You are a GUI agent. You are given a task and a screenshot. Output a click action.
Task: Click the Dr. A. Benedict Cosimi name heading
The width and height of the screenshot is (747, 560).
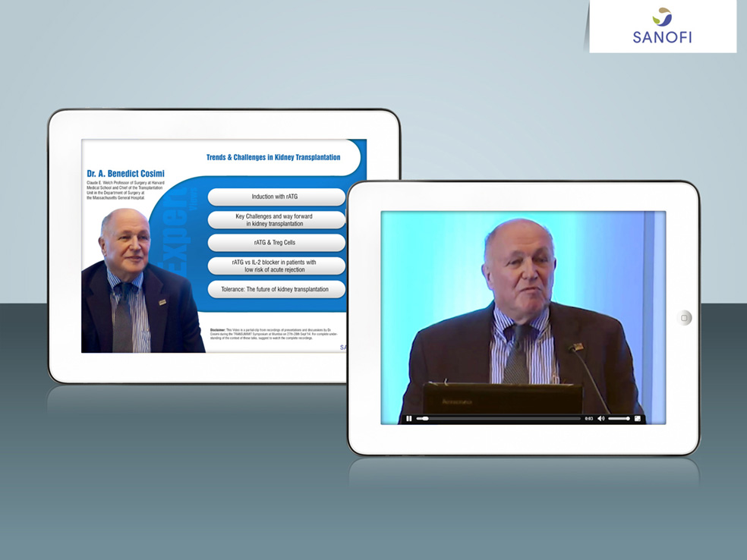125,173
